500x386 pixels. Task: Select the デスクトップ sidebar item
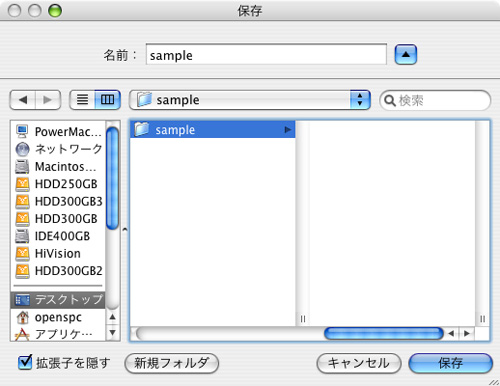click(59, 300)
